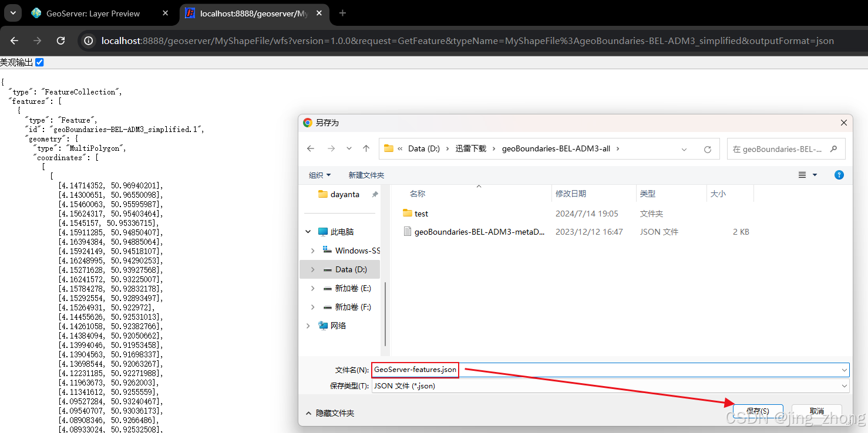Open a new browser tab
The height and width of the screenshot is (433, 868).
[343, 13]
